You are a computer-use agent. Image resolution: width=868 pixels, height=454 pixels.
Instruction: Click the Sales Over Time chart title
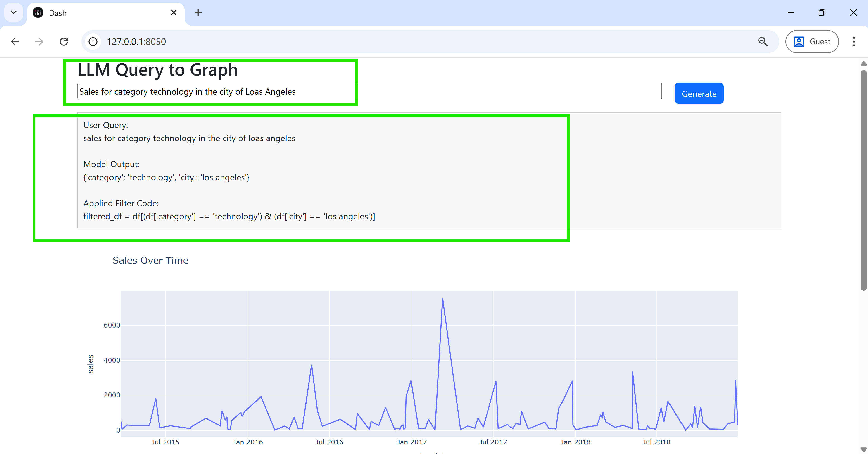[150, 260]
